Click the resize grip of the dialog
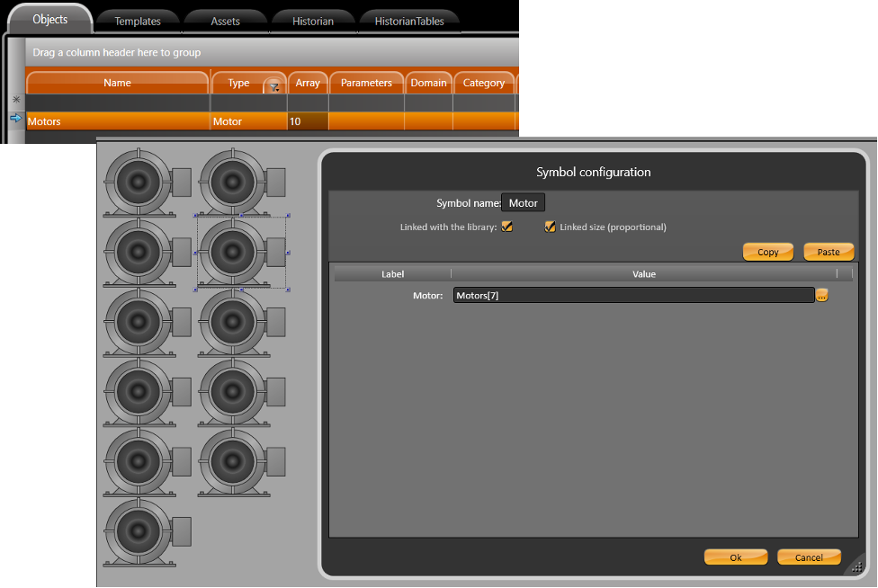This screenshot has height=588, width=878. pyautogui.click(x=857, y=566)
